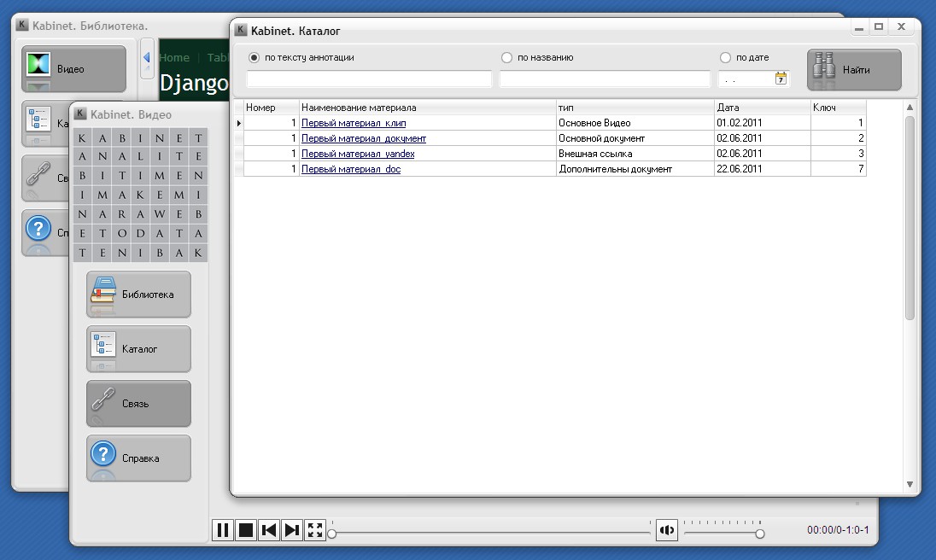Select cell Внешная ссылка
This screenshot has height=560, width=936.
pyautogui.click(x=635, y=154)
